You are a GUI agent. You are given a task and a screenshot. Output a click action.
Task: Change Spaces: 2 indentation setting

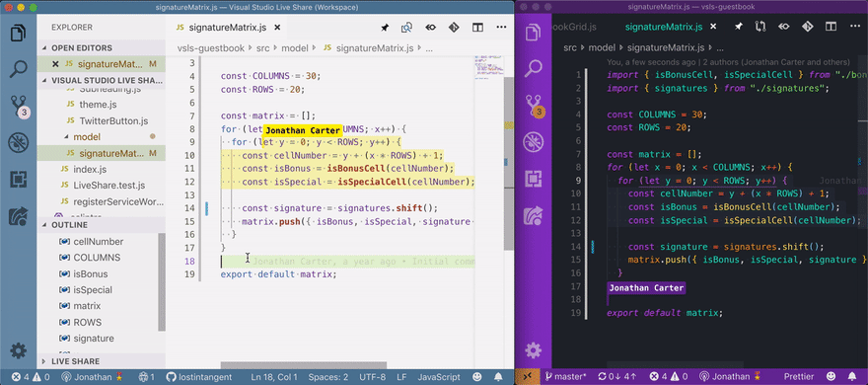(x=328, y=377)
